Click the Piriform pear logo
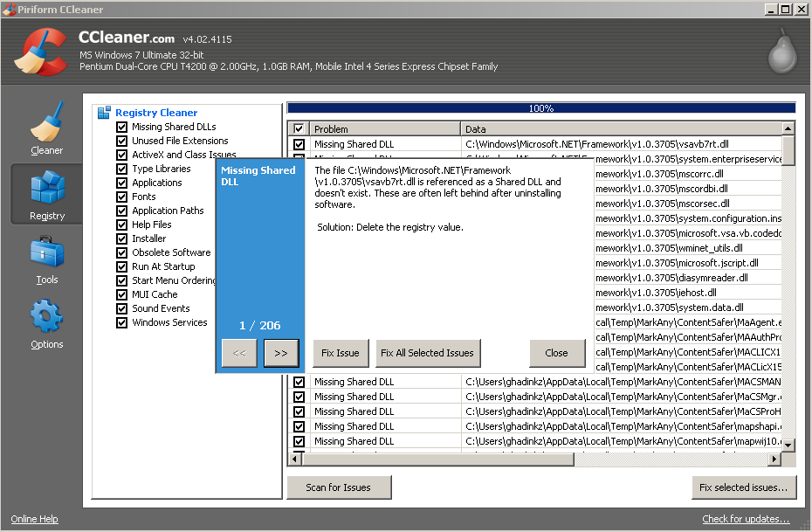The image size is (812, 532). (x=782, y=51)
